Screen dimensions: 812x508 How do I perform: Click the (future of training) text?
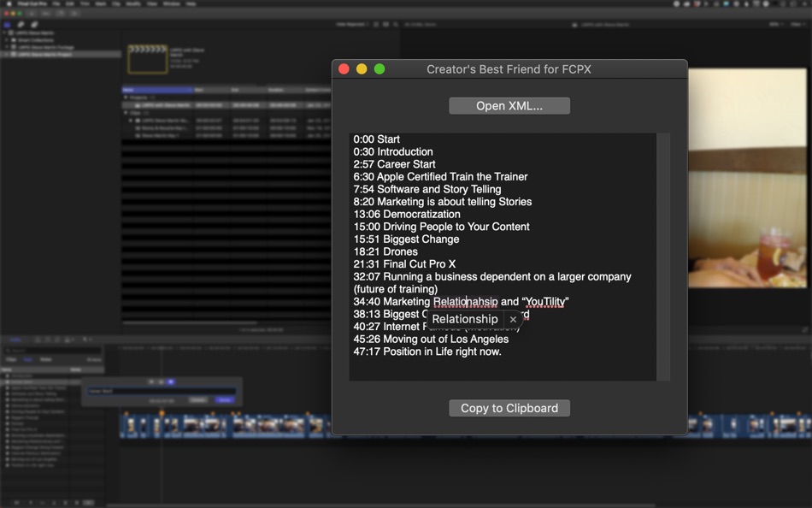395,289
